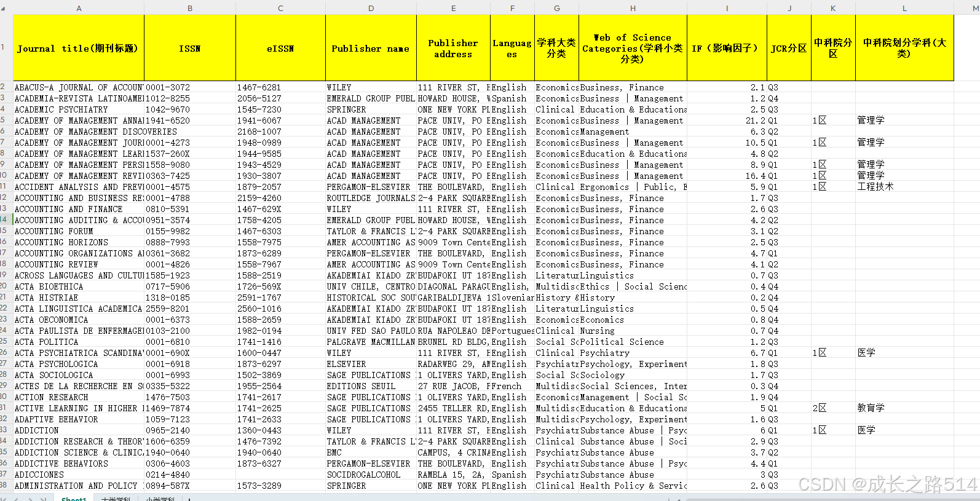
Task: Select the ADICCIONES journal cell
Action: point(79,475)
